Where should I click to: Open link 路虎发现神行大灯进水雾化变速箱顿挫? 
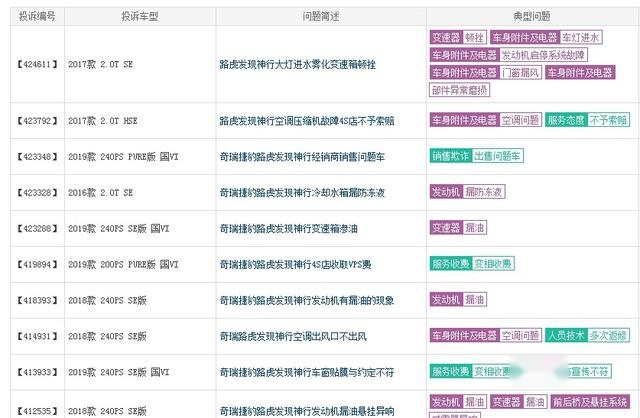[x=298, y=64]
